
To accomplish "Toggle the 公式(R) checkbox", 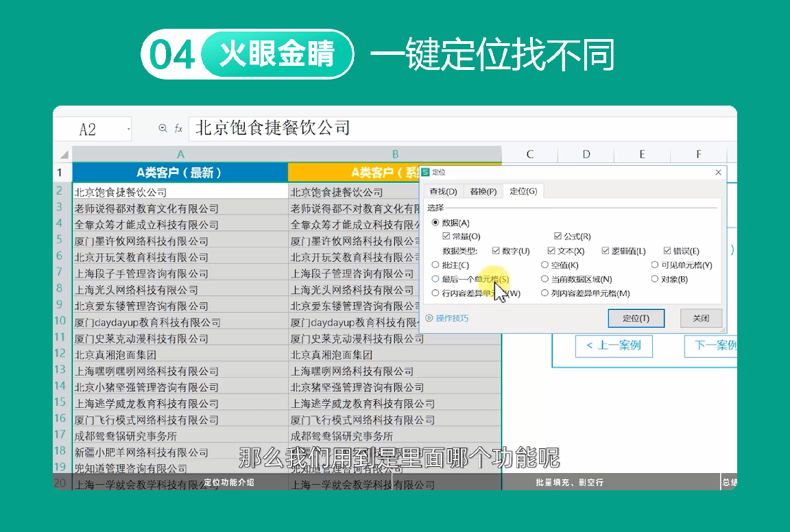I will [558, 237].
